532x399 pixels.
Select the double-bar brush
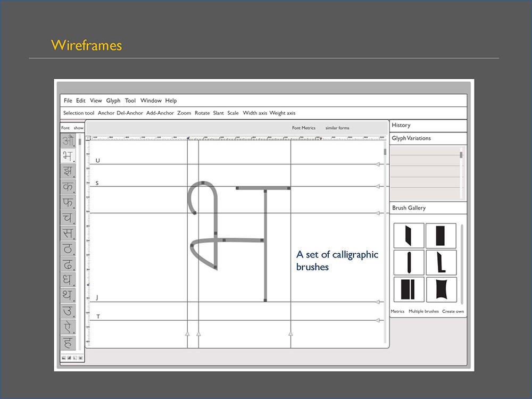pos(409,289)
